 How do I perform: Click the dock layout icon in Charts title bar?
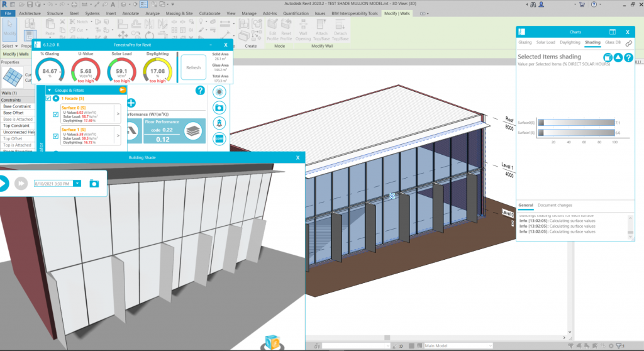[x=613, y=32]
